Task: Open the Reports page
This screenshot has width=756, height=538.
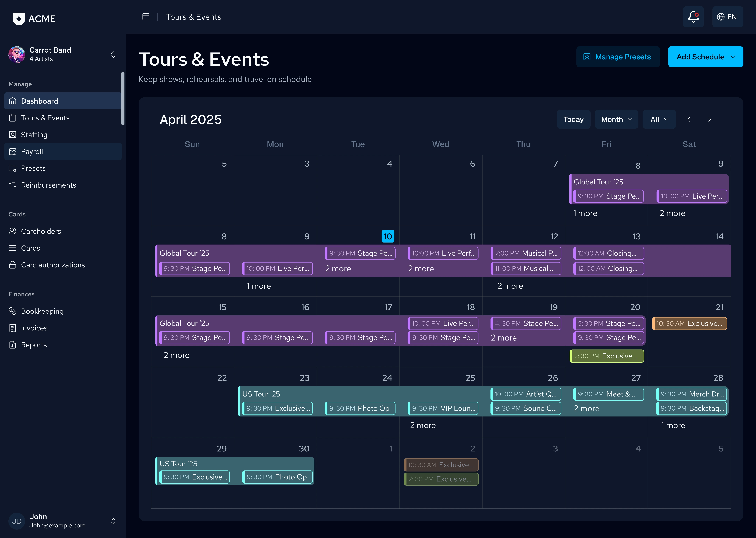Action: (34, 345)
